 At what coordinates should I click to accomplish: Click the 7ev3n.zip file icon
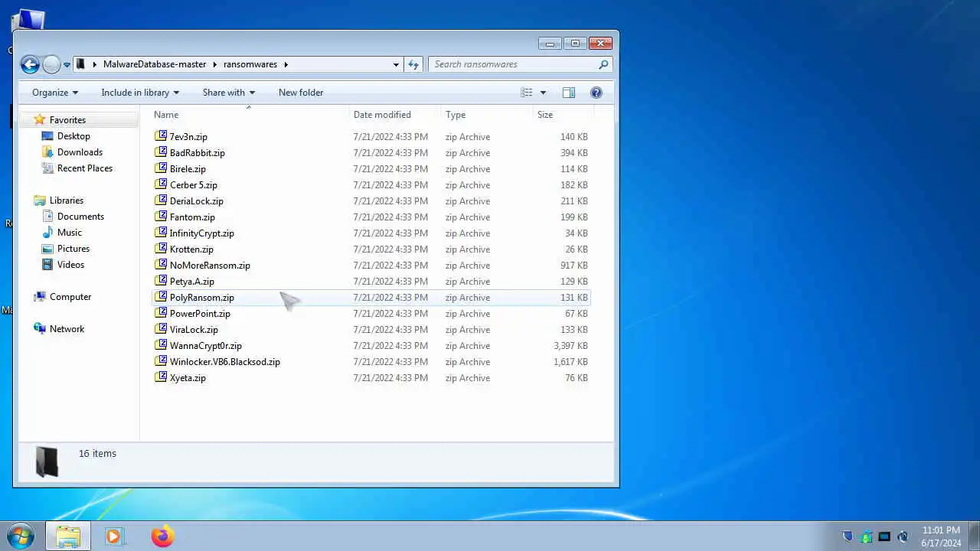coord(161,136)
